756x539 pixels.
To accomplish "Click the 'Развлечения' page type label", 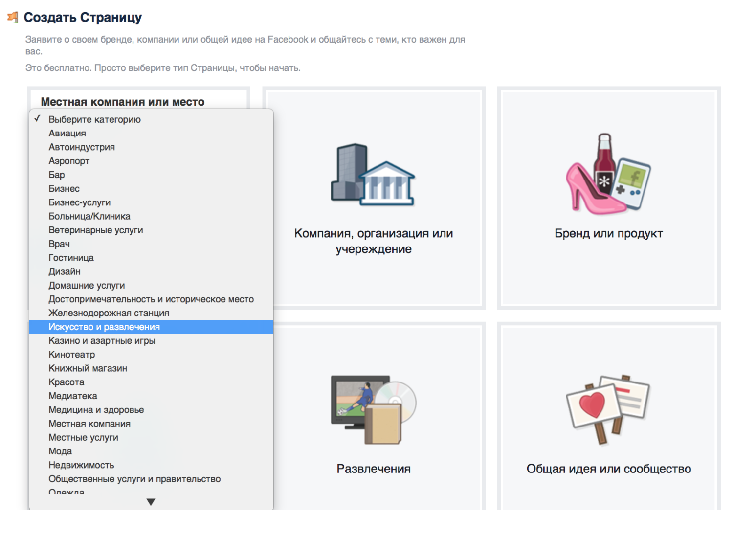I will coord(374,469).
